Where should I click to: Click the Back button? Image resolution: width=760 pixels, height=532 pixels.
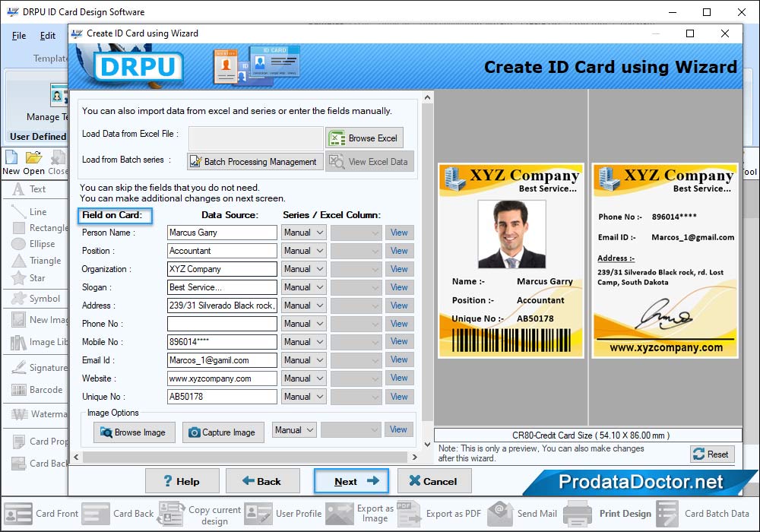[x=262, y=481]
